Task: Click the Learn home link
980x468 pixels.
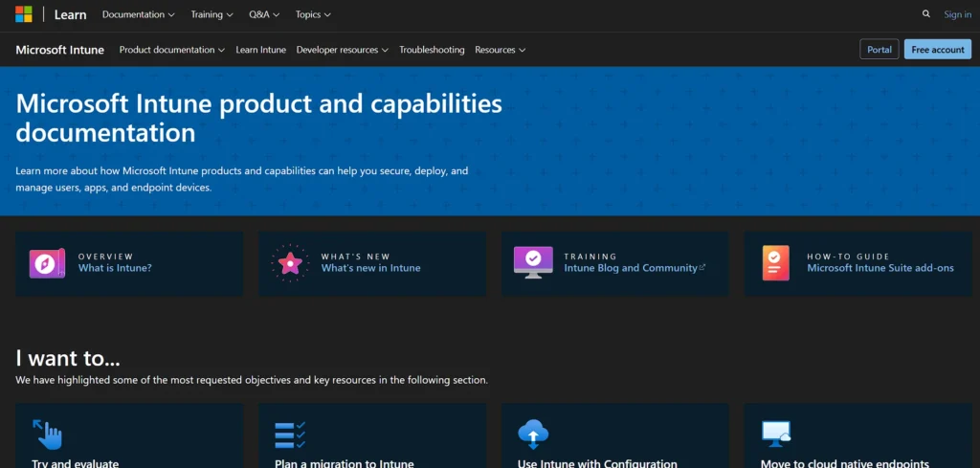Action: point(70,14)
